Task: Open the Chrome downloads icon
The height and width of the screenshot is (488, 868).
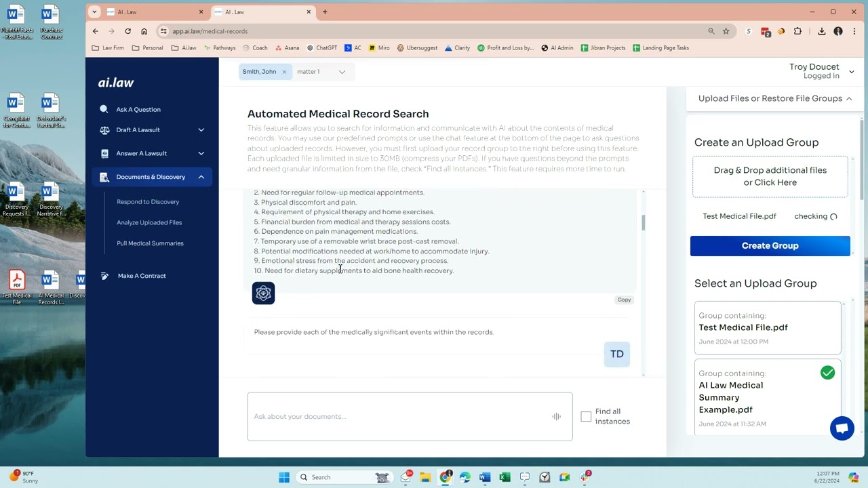Action: point(821,31)
